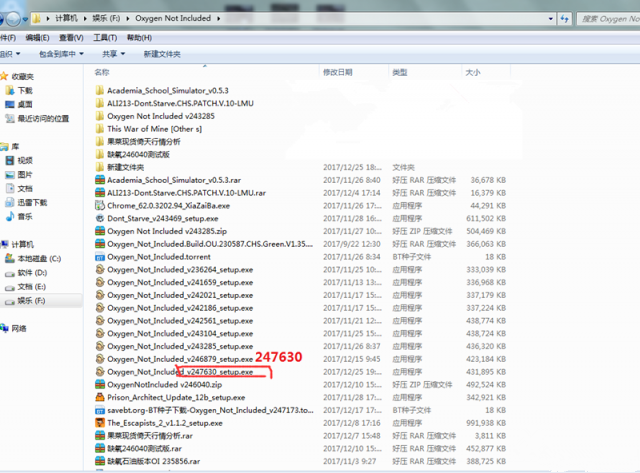Select file Oxygen_Not_Included_v243285_setup.exe
The width and height of the screenshot is (640, 473).
pyautogui.click(x=180, y=346)
